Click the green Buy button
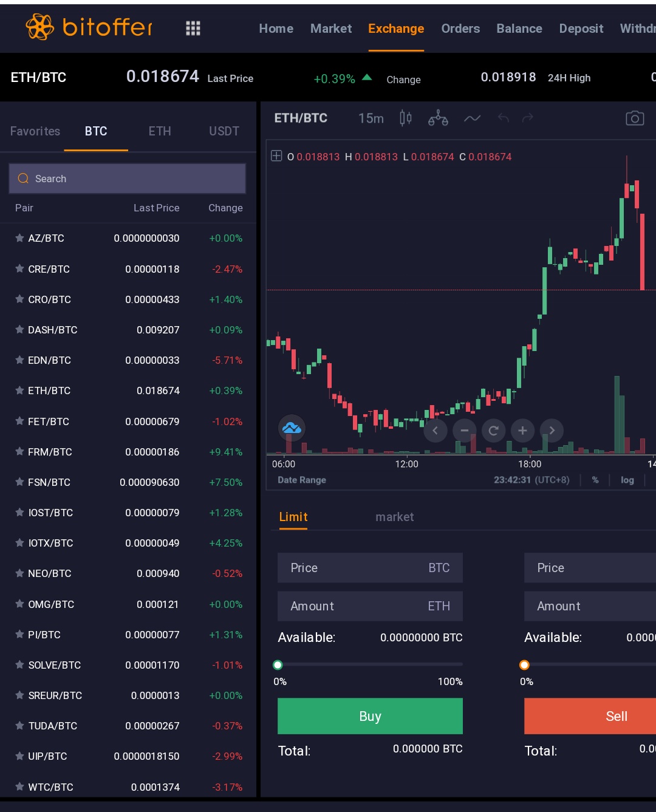The image size is (656, 812). click(x=370, y=716)
